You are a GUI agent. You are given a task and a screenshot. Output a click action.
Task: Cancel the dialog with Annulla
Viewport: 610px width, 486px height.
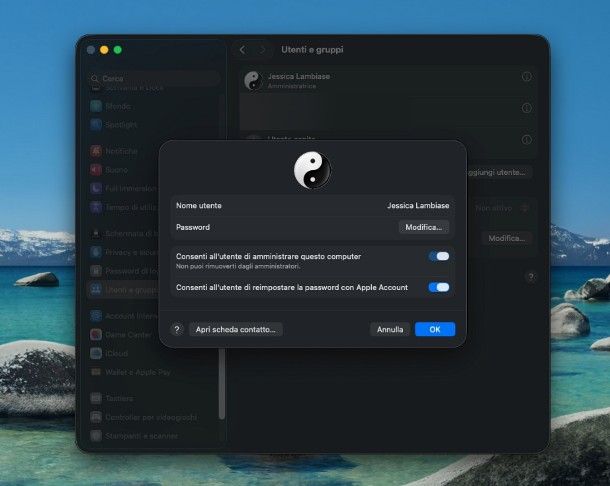(390, 329)
